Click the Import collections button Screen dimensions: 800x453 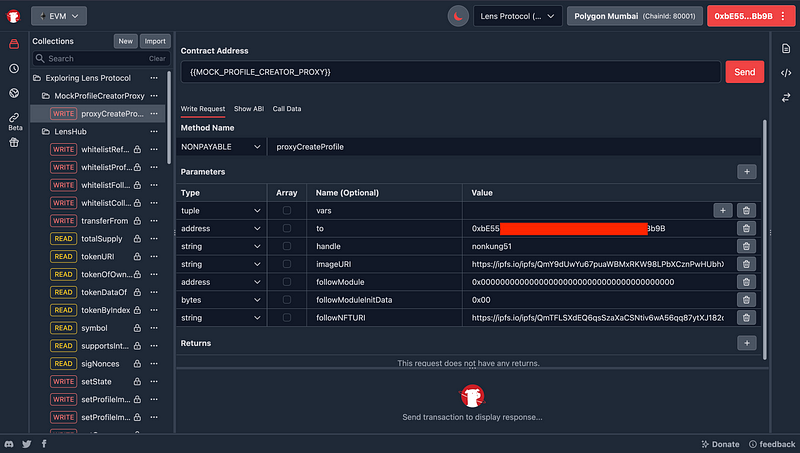[x=154, y=41]
